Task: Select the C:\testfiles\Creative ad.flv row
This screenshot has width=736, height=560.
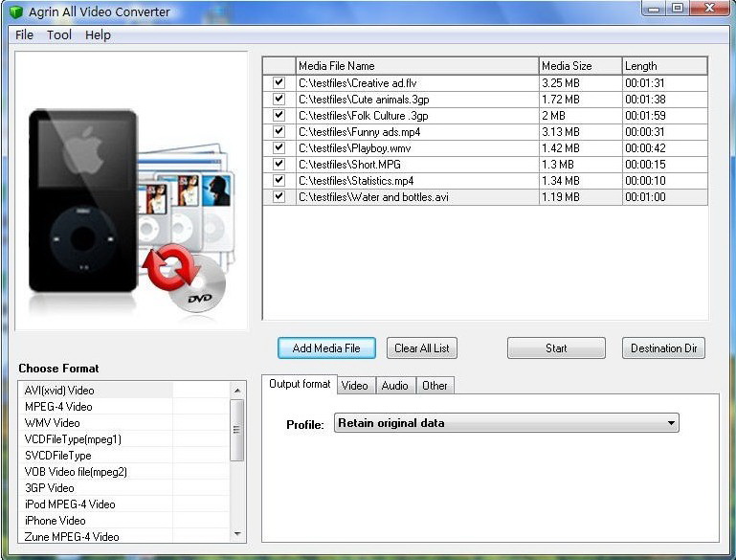Action: pyautogui.click(x=485, y=82)
